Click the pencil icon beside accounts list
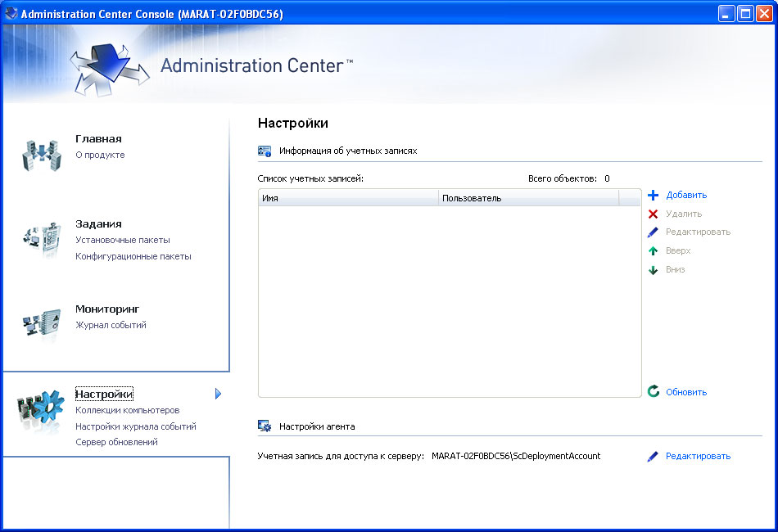778x532 pixels. 653,232
